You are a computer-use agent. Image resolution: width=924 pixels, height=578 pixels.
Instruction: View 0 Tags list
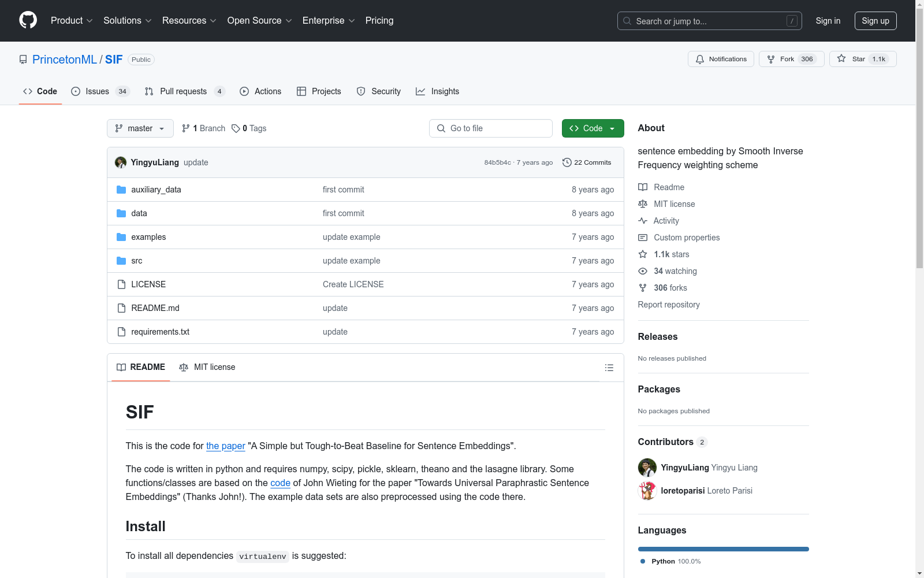pyautogui.click(x=249, y=128)
